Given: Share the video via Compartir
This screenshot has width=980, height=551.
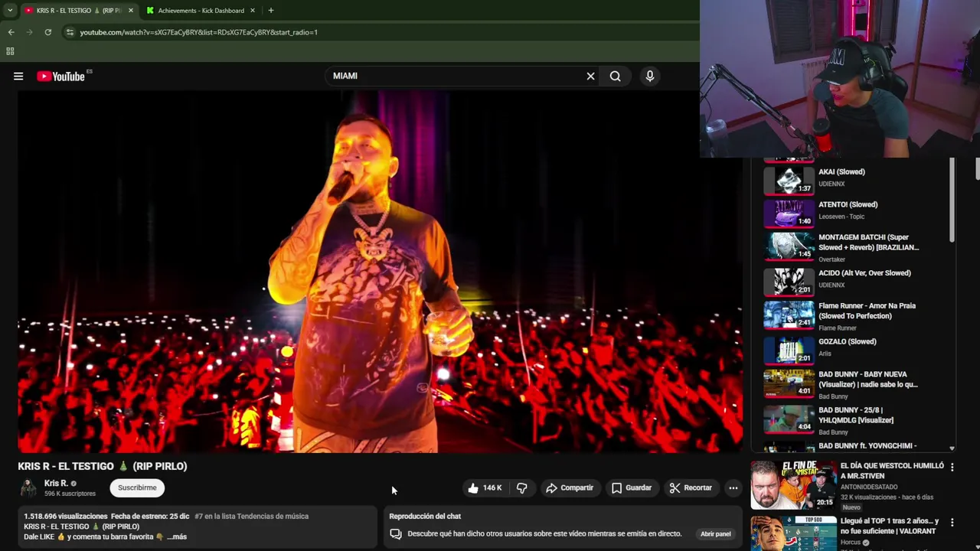Looking at the screenshot, I should coord(569,487).
